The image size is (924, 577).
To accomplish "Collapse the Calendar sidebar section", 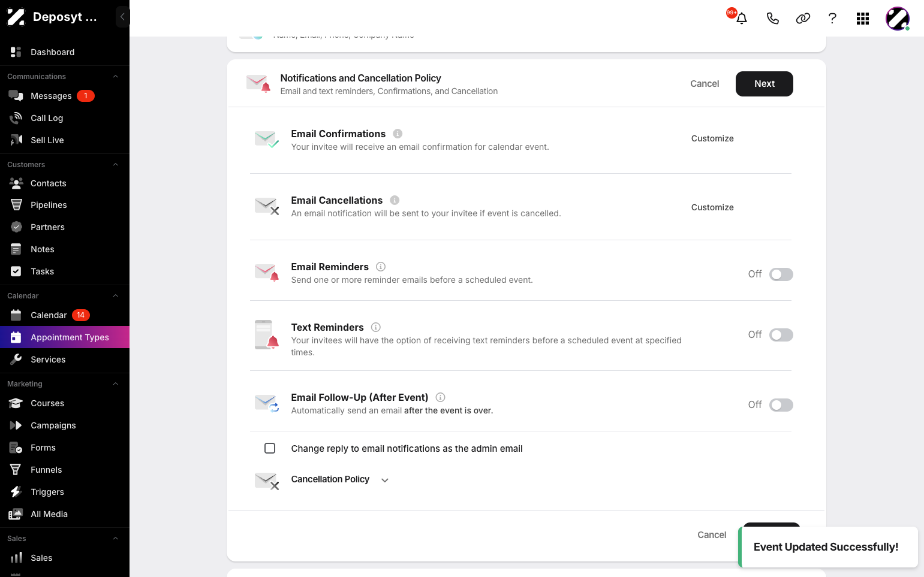I will pos(116,296).
